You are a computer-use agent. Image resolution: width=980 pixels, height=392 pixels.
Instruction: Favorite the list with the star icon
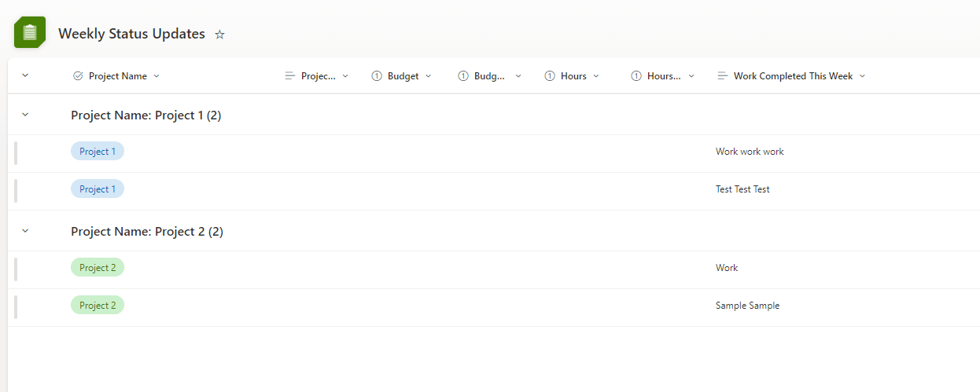click(x=220, y=35)
